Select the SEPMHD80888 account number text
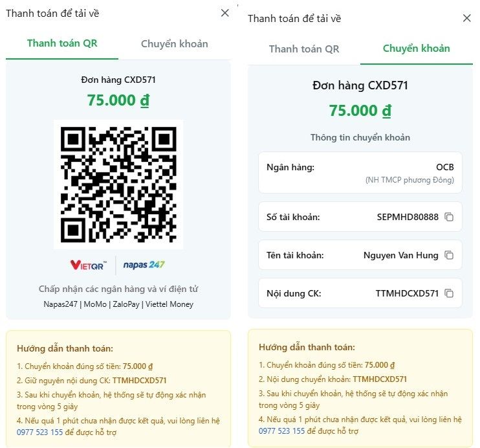 pos(408,218)
